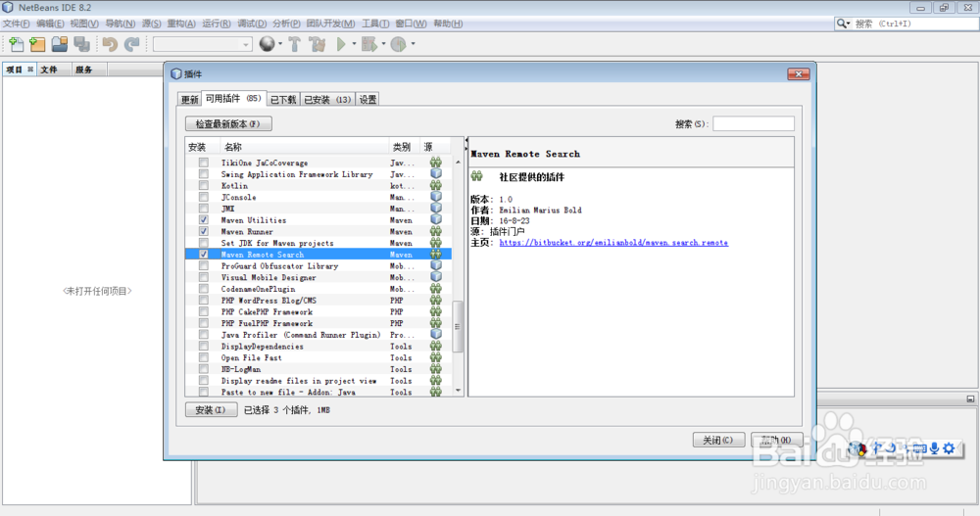Switch to the 更新 tab
Viewport: 980px width, 516px height.
189,99
